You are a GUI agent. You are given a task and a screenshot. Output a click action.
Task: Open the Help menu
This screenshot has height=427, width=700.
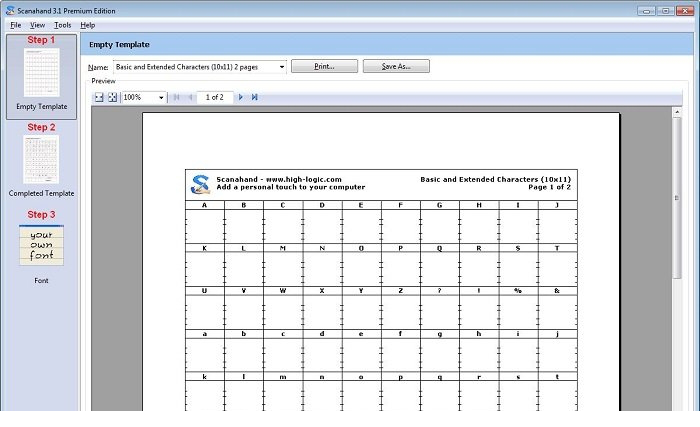(88, 24)
